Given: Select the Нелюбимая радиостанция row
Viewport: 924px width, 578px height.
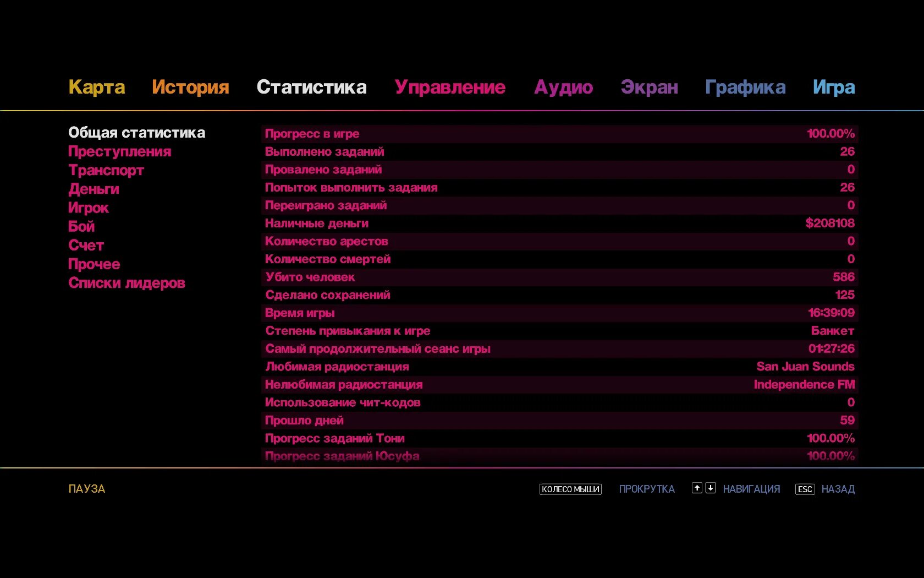Looking at the screenshot, I should pyautogui.click(x=560, y=384).
